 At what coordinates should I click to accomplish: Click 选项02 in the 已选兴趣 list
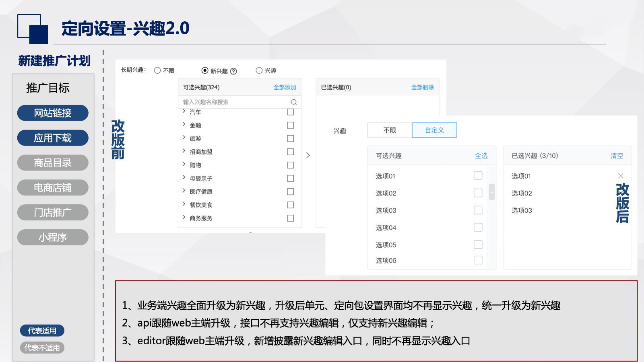pos(522,193)
